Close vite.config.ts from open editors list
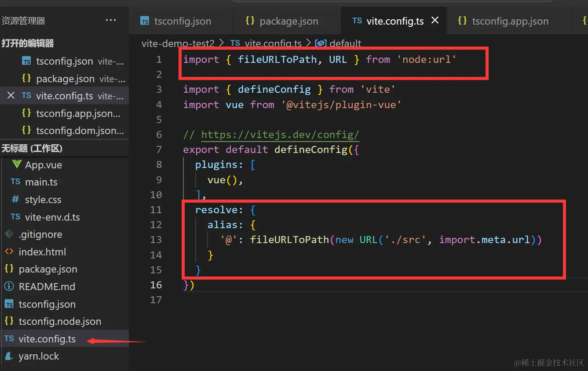588x371 pixels. pyautogui.click(x=11, y=95)
